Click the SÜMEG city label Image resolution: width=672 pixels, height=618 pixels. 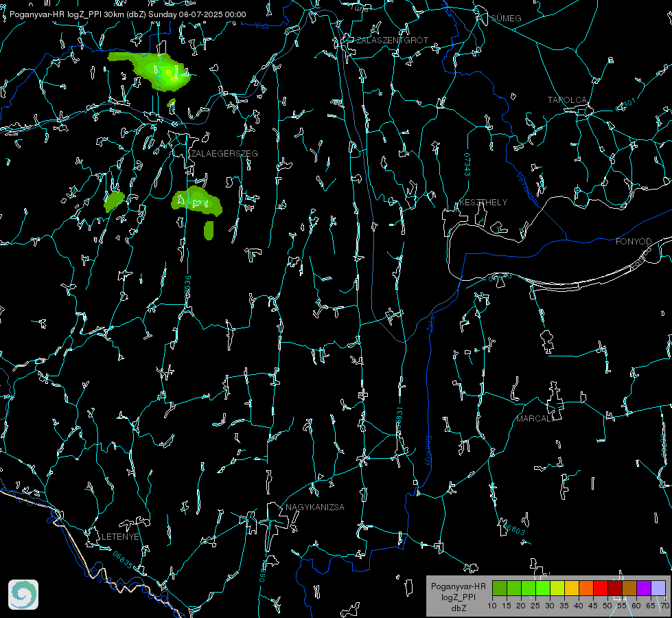click(506, 18)
